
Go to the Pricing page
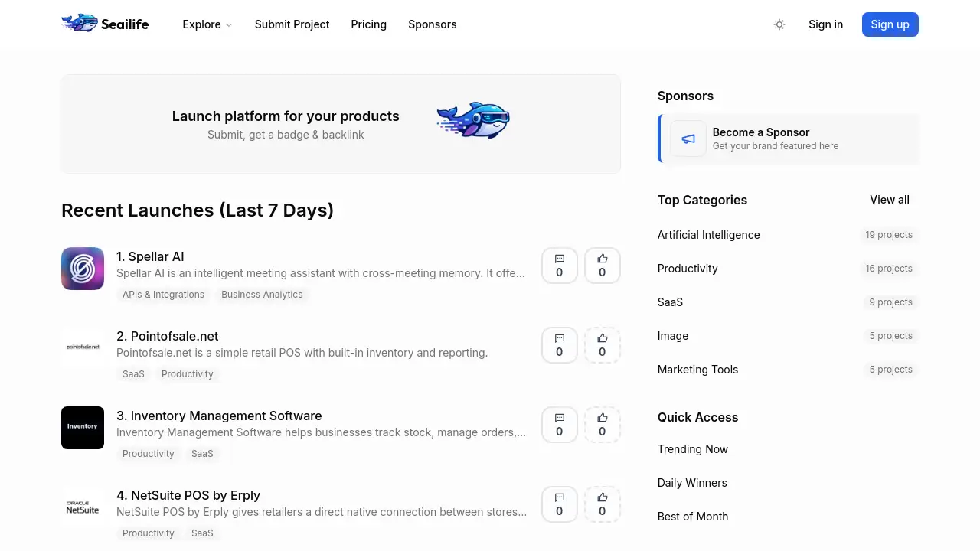point(369,24)
